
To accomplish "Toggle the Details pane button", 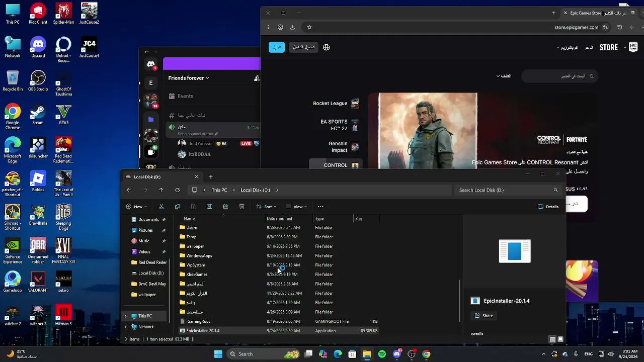I will (548, 207).
